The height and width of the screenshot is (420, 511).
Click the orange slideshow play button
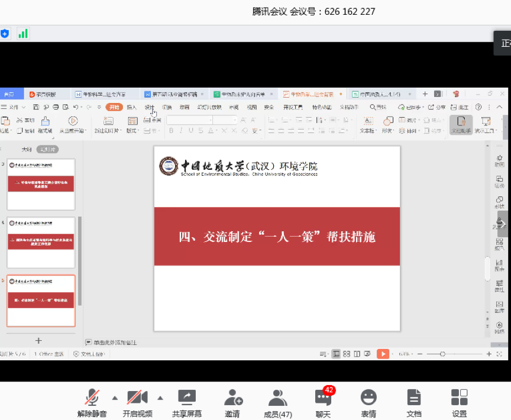[383, 354]
